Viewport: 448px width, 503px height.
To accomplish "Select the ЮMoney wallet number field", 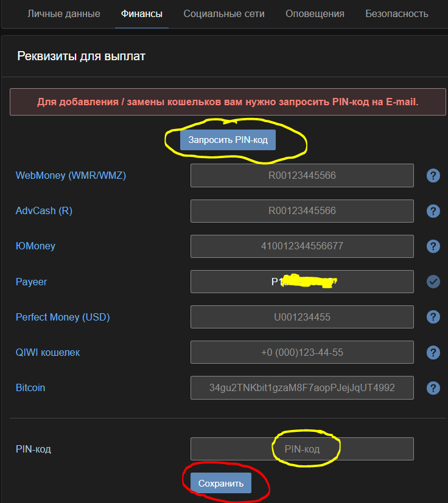I will click(302, 246).
